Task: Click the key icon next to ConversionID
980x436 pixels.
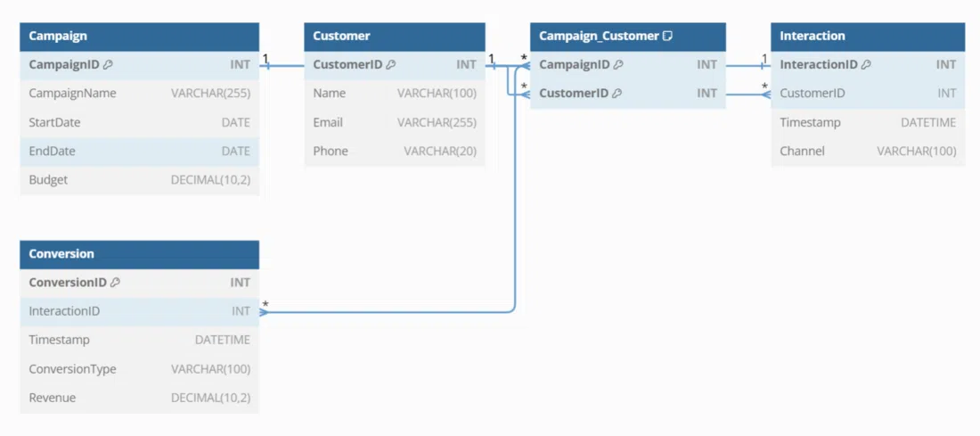Action: [x=115, y=283]
